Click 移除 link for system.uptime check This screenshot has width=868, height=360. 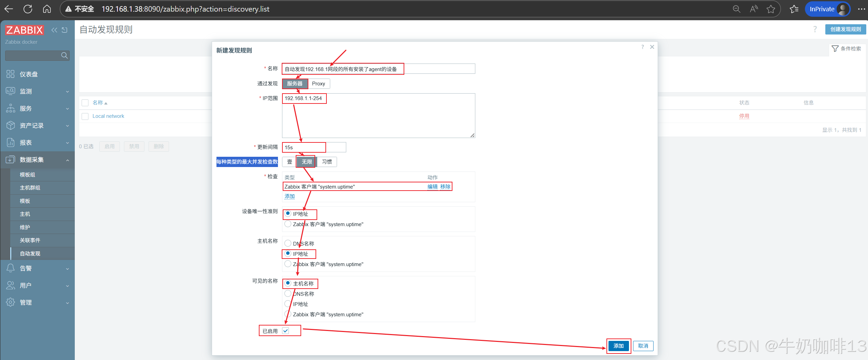pyautogui.click(x=445, y=186)
